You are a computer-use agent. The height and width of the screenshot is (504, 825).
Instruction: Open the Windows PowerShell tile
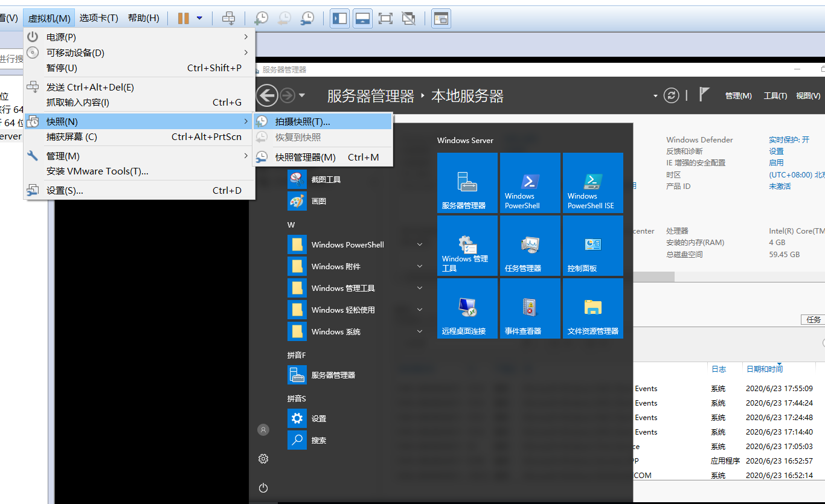(x=530, y=183)
